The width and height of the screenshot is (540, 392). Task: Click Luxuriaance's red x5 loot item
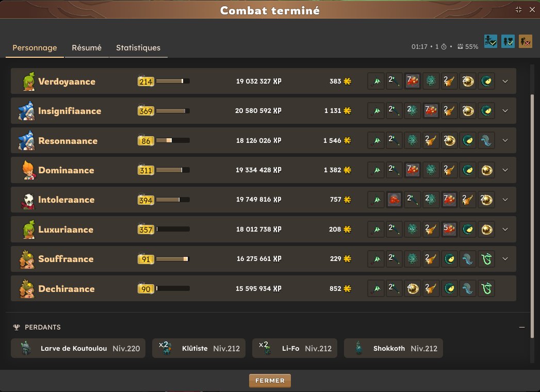tap(449, 230)
